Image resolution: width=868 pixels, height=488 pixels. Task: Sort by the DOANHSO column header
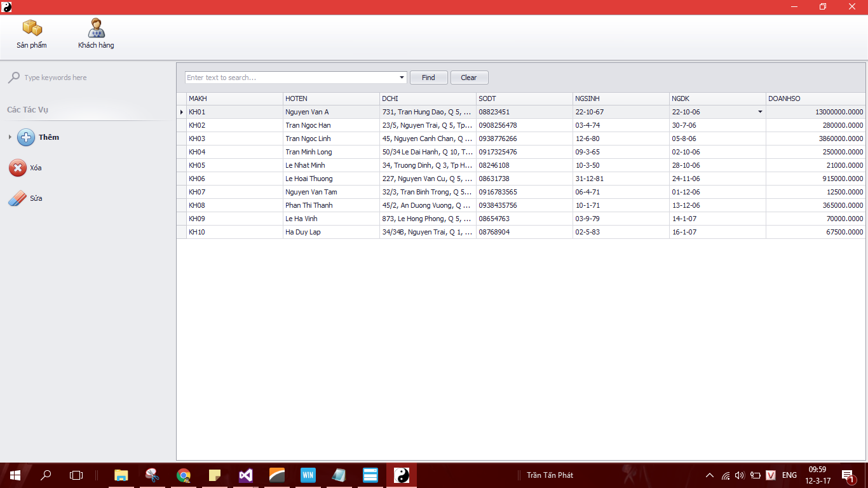815,98
